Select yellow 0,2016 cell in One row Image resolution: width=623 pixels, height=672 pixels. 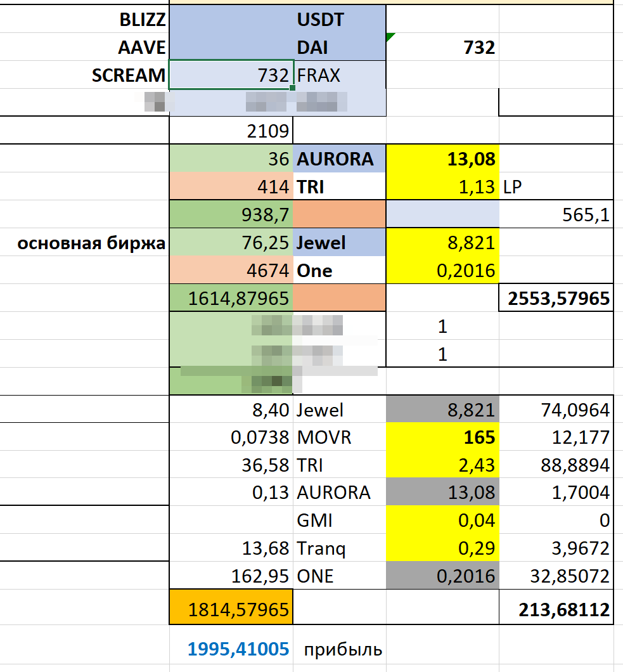pyautogui.click(x=442, y=270)
